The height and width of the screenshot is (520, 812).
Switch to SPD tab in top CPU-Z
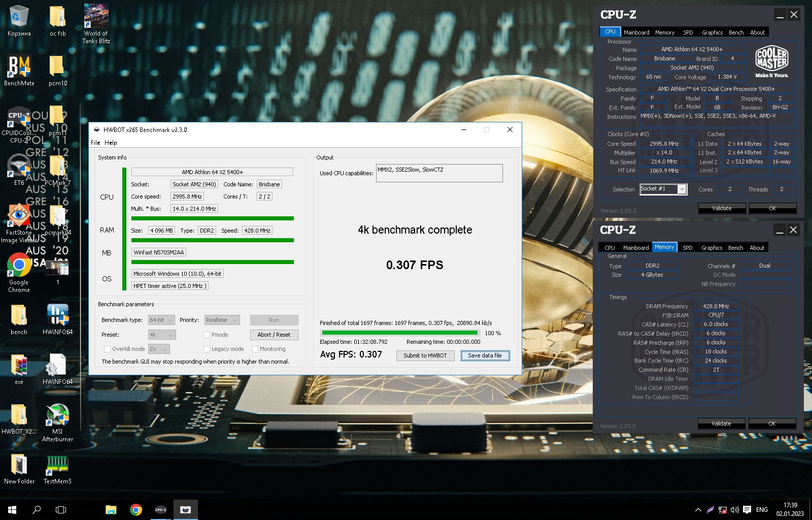click(x=688, y=32)
